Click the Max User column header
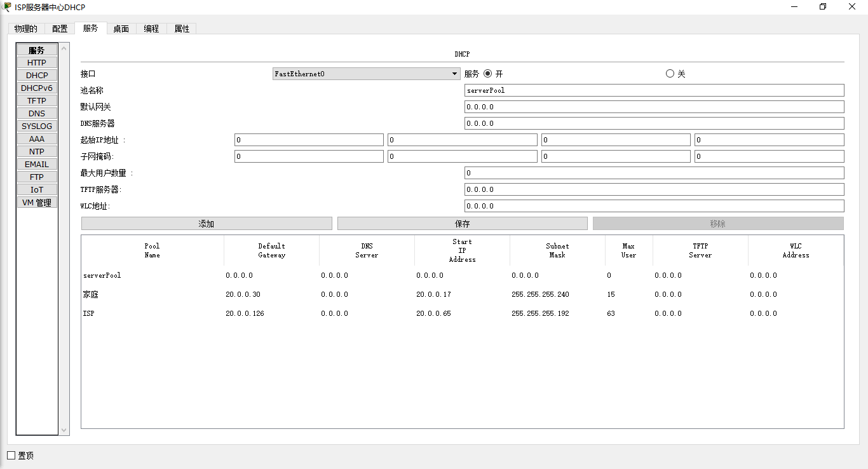Image resolution: width=868 pixels, height=469 pixels. [628, 250]
